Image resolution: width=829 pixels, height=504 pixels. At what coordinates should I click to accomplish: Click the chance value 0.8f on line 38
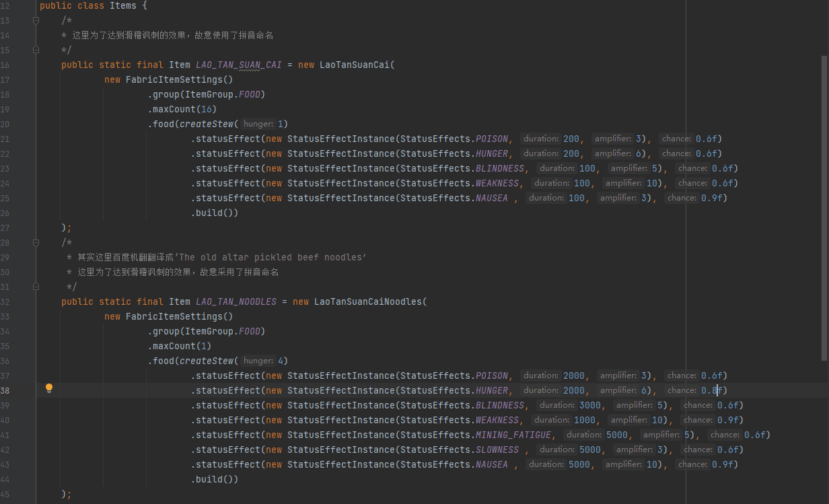click(x=711, y=391)
